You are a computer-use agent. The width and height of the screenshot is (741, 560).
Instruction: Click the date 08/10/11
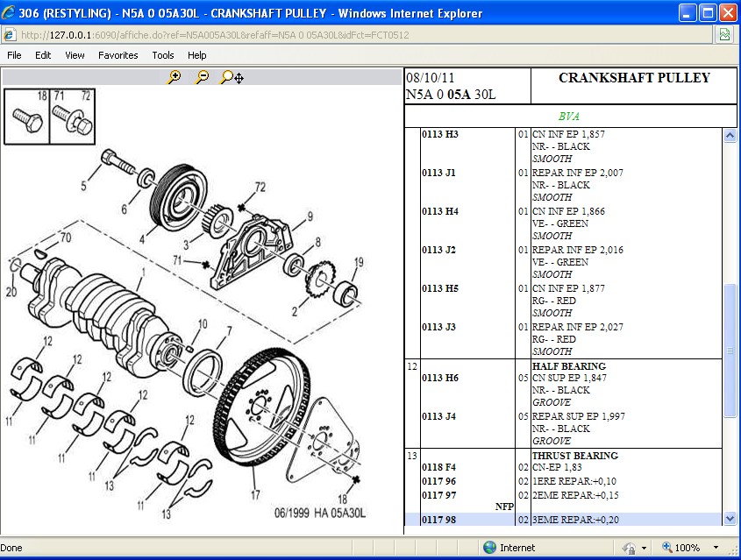click(x=430, y=78)
